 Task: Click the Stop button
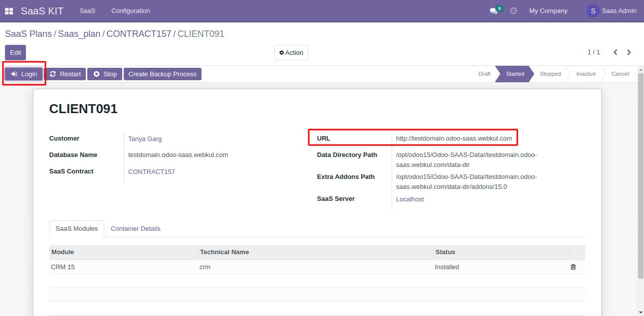click(x=105, y=74)
